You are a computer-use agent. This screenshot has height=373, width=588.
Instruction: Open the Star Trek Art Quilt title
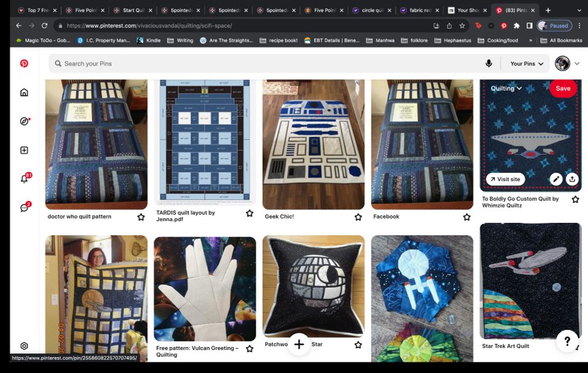point(505,346)
